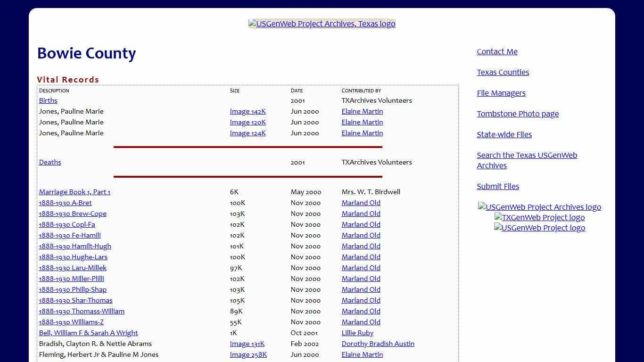Open contributor link Marland Old

pyautogui.click(x=361, y=203)
